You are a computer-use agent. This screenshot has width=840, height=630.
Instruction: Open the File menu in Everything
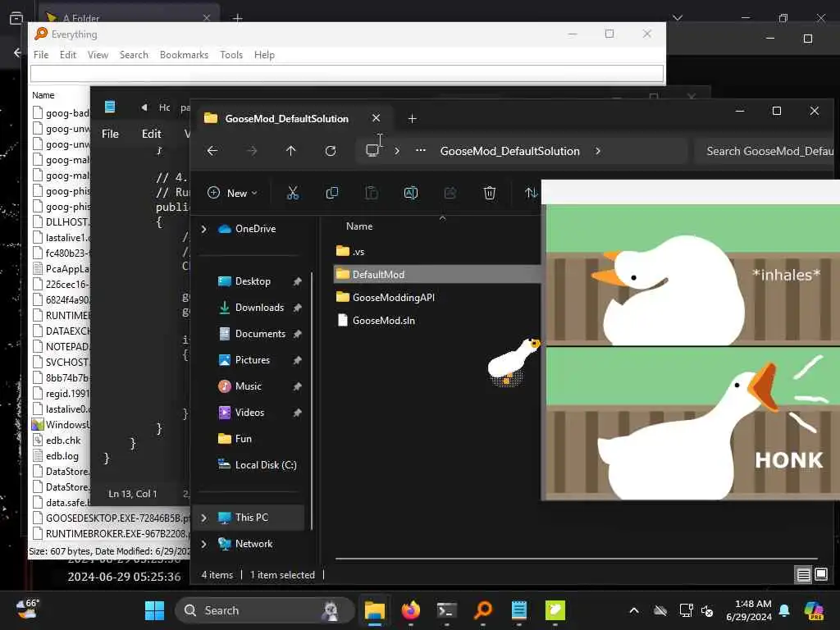(41, 55)
